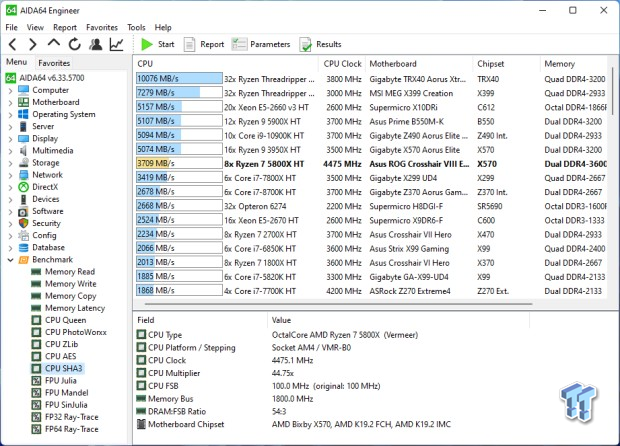Click the Chipset column header

click(x=492, y=63)
